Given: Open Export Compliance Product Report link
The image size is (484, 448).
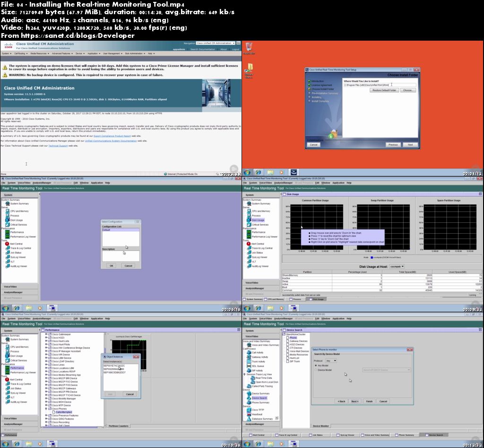Looking at the screenshot, I should 112,136.
